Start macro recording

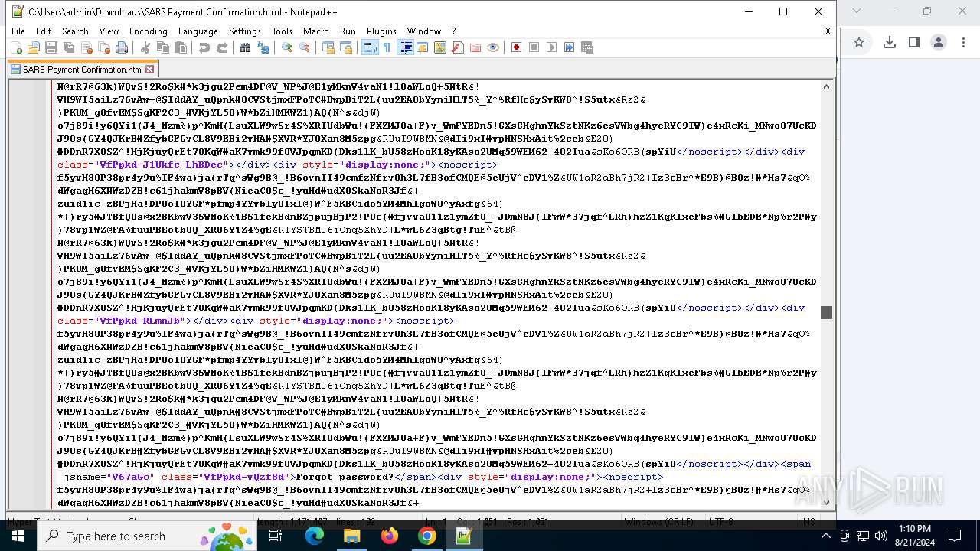(x=517, y=47)
